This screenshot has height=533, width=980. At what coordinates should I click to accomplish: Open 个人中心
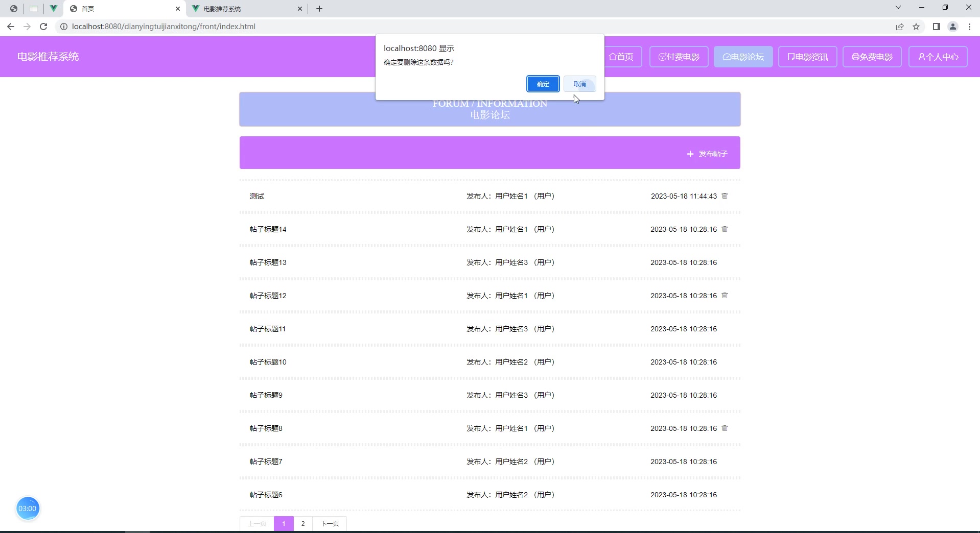939,57
